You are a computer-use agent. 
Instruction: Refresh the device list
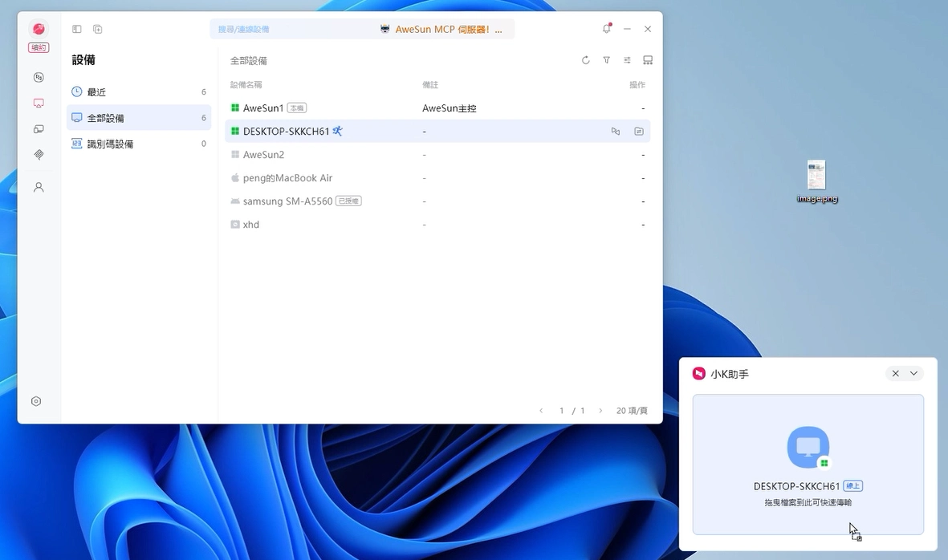585,60
